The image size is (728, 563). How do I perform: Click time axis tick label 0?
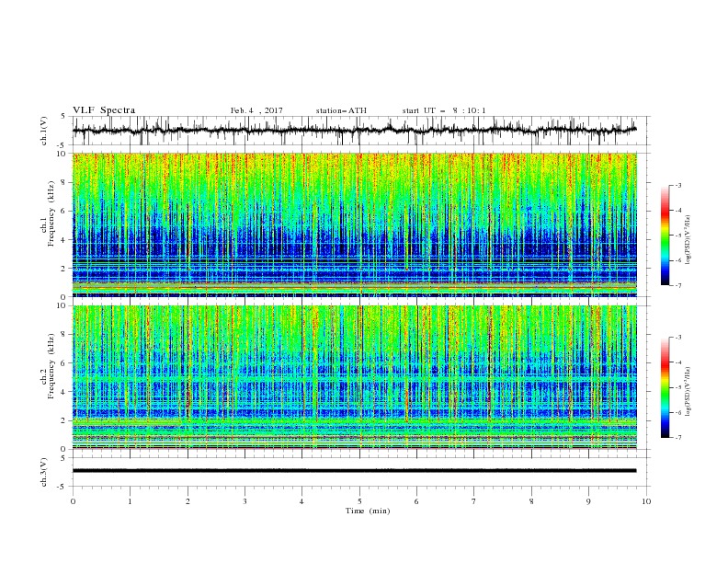click(x=73, y=501)
